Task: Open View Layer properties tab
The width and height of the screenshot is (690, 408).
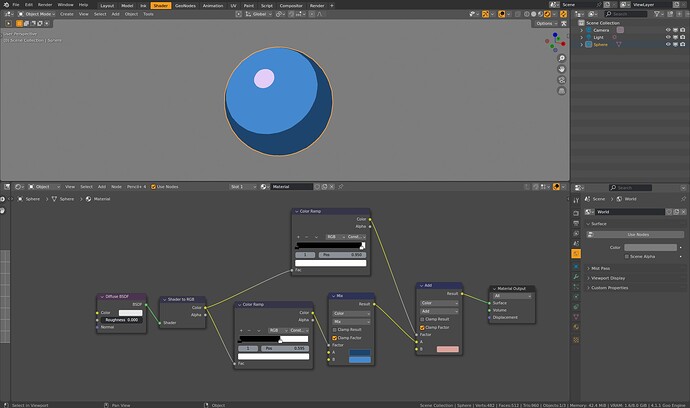Action: point(576,233)
